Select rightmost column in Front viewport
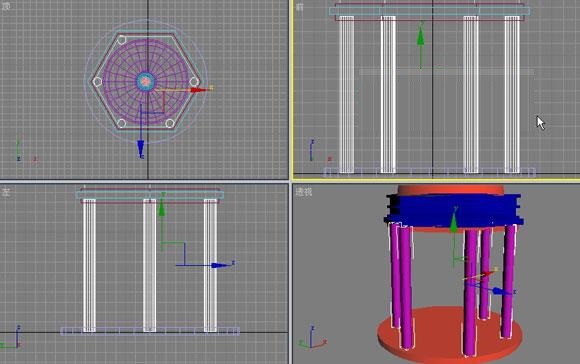Viewport: 580px width, 364px height. (512, 94)
